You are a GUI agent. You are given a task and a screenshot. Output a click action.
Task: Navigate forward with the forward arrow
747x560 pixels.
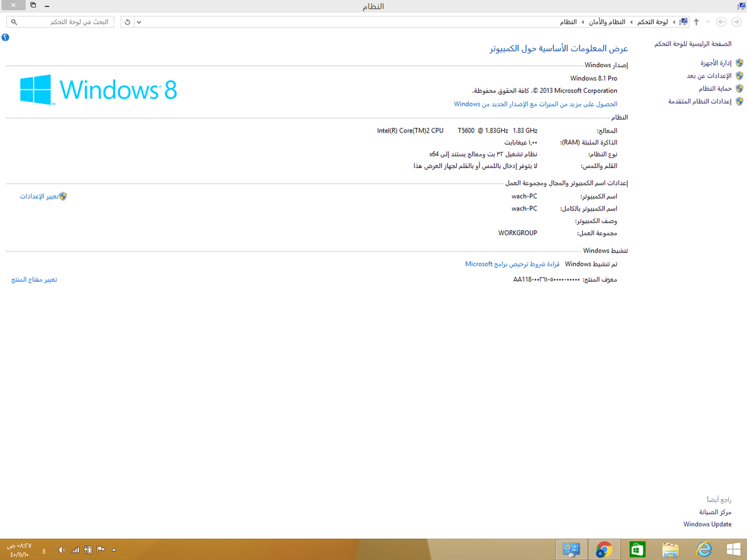(721, 22)
